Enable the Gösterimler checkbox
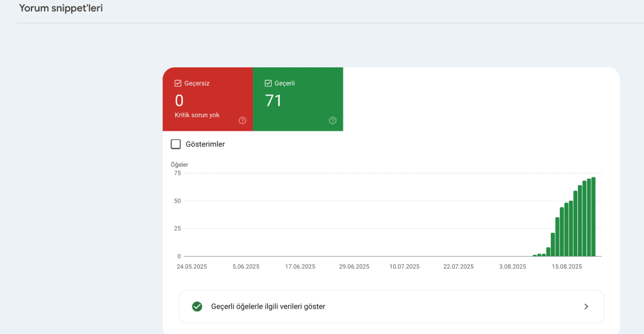The width and height of the screenshot is (644, 334). [176, 144]
